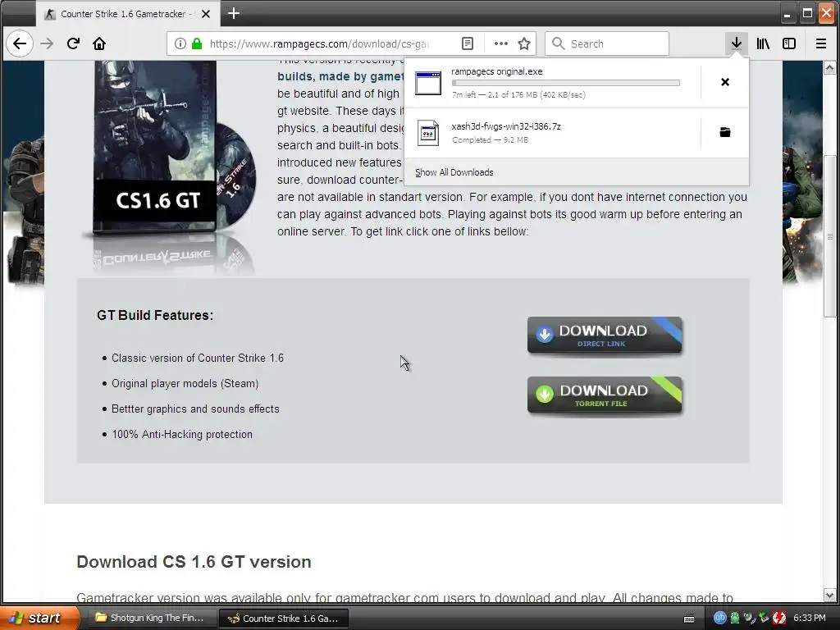Close the Counter Strike 1.6 Gametracker tab

tap(206, 14)
